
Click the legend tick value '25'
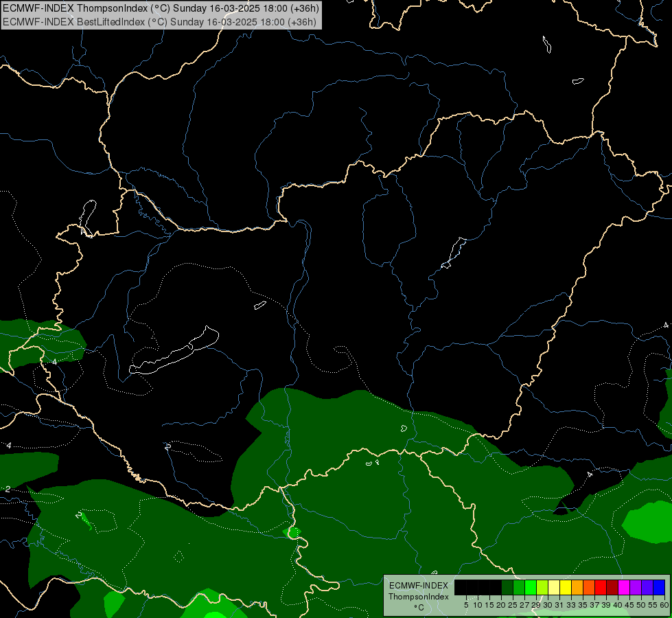tap(513, 605)
